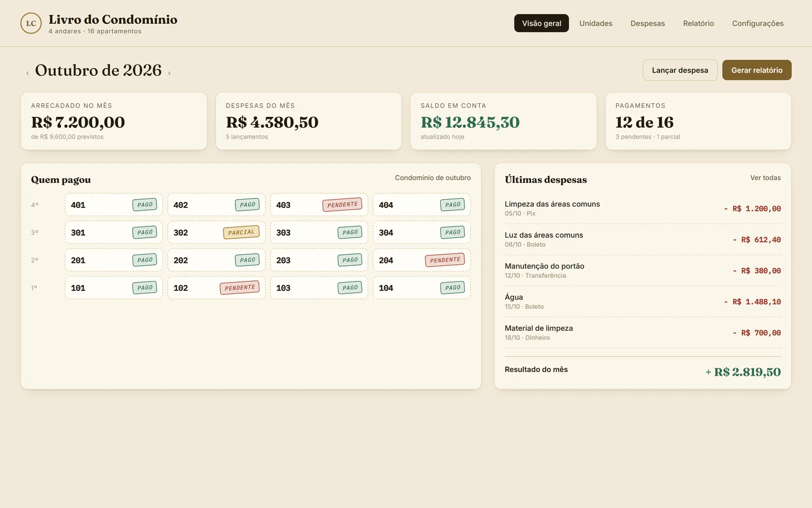
Task: Click the LC logo badge
Action: pos(31,23)
